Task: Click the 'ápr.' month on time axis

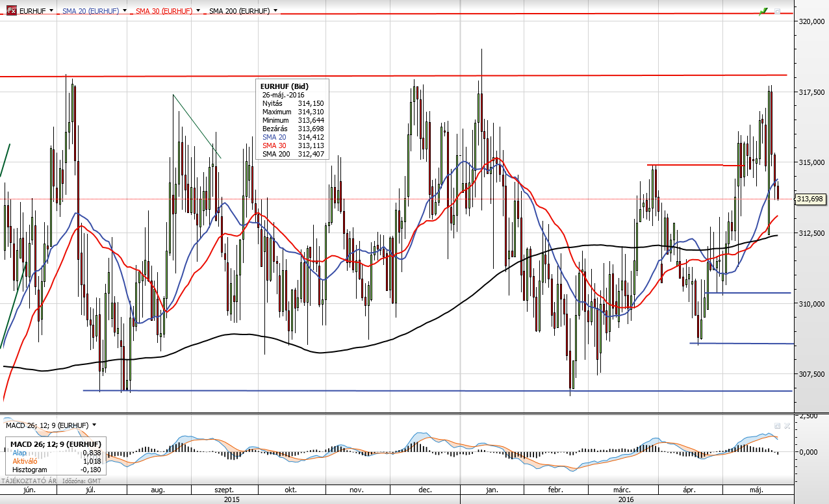Action: pyautogui.click(x=690, y=490)
